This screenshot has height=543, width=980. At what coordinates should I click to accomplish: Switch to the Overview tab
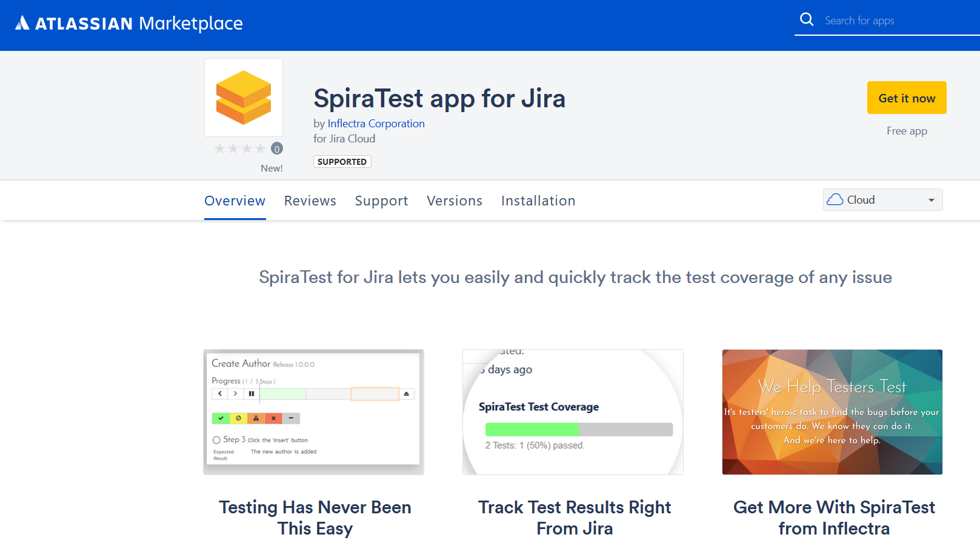(235, 201)
